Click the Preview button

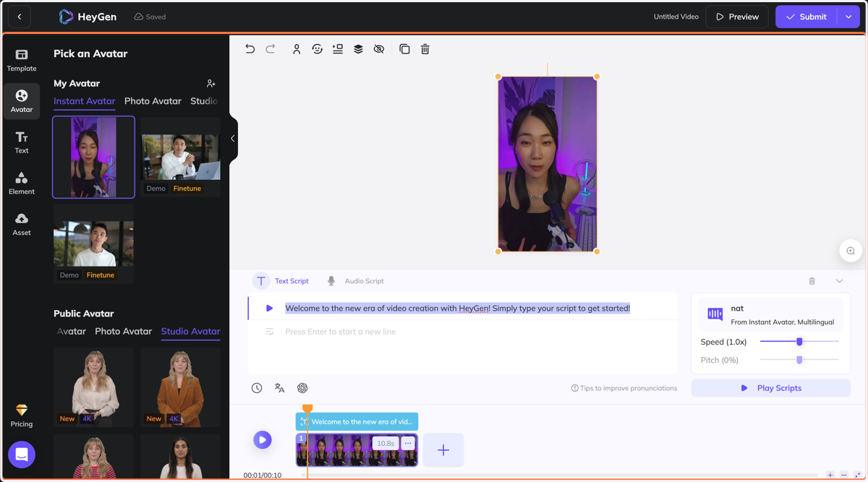737,17
